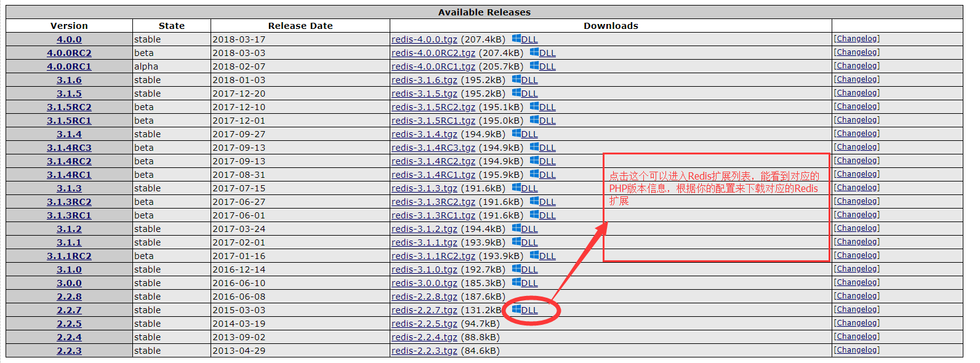The width and height of the screenshot is (980, 363).
Task: Download redis-4.0.0.tgz package
Action: click(x=424, y=39)
